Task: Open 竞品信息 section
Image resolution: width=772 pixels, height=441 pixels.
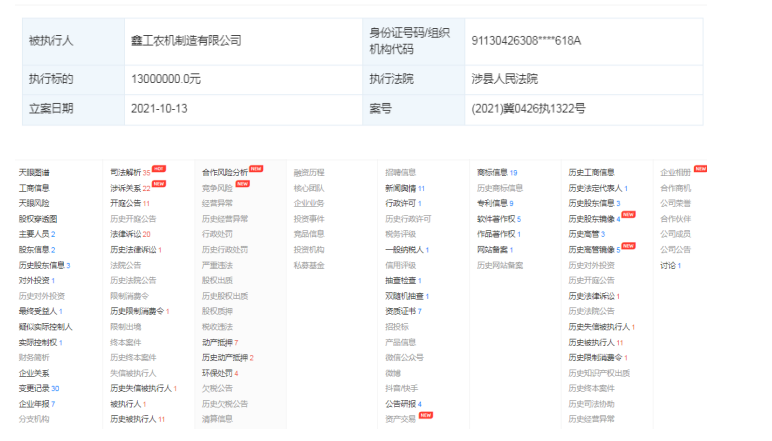Action: [309, 234]
